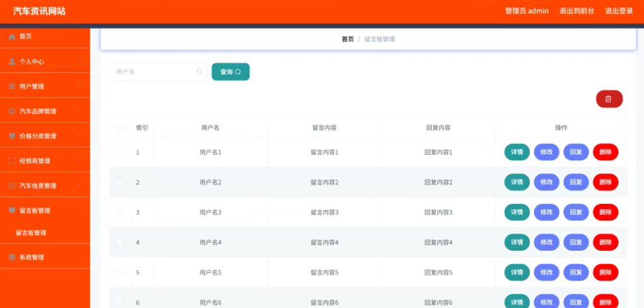Image resolution: width=644 pixels, height=308 pixels.
Task: Click the home icon beside 首页
Action: pyautogui.click(x=12, y=37)
